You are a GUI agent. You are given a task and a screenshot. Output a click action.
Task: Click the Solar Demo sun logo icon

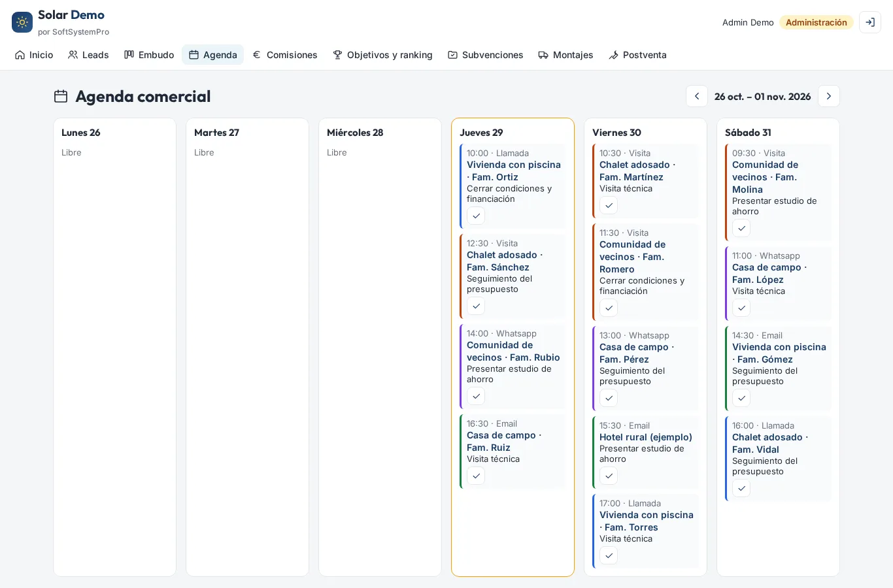(22, 22)
